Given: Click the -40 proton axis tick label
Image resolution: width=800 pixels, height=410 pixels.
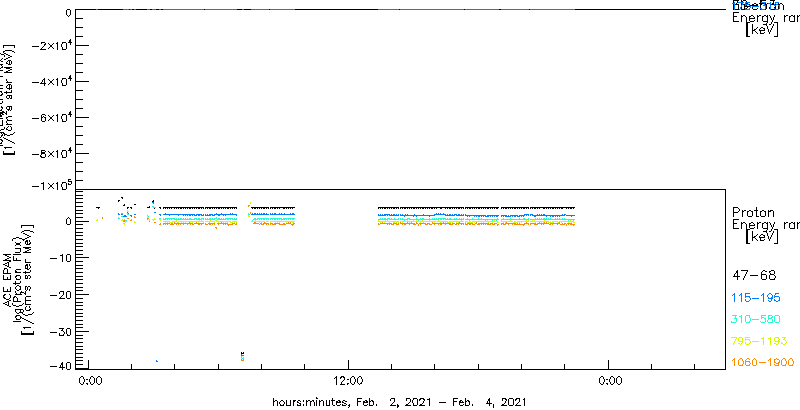Looking at the screenshot, I should coord(60,365).
